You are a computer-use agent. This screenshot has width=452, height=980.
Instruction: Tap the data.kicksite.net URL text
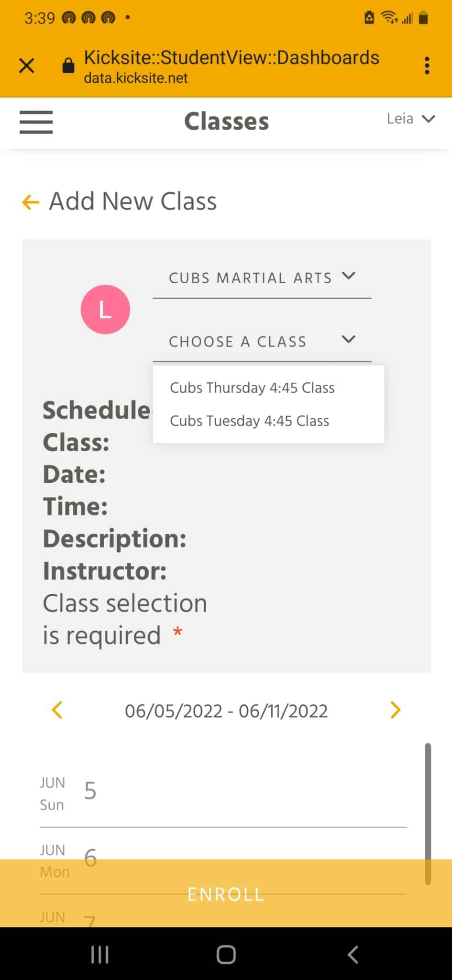point(136,78)
